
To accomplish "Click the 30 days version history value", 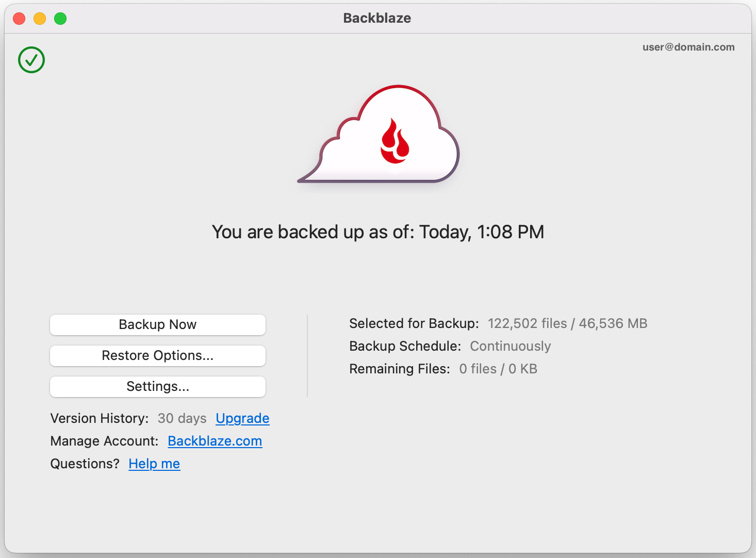I will tap(182, 418).
